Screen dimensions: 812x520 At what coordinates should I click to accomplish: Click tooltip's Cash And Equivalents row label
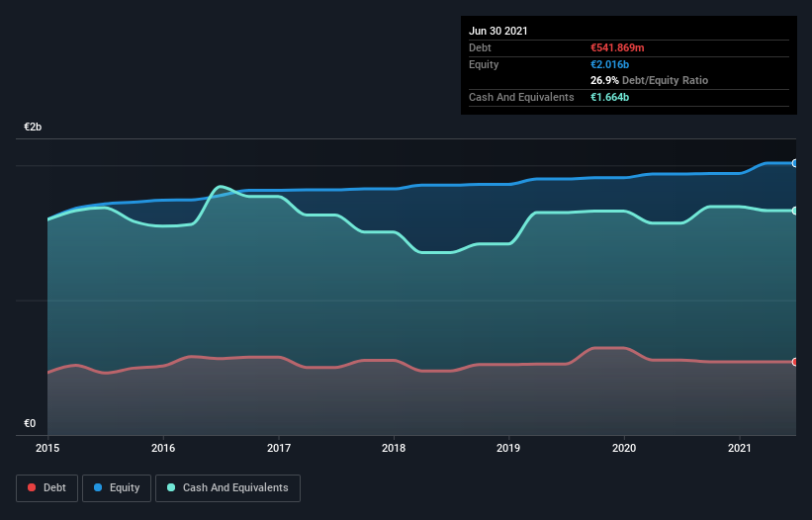(x=521, y=97)
